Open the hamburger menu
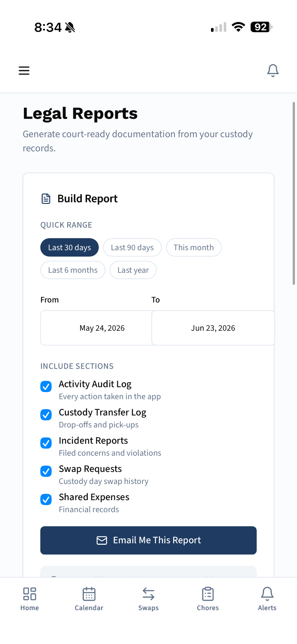297x644 pixels. point(24,70)
